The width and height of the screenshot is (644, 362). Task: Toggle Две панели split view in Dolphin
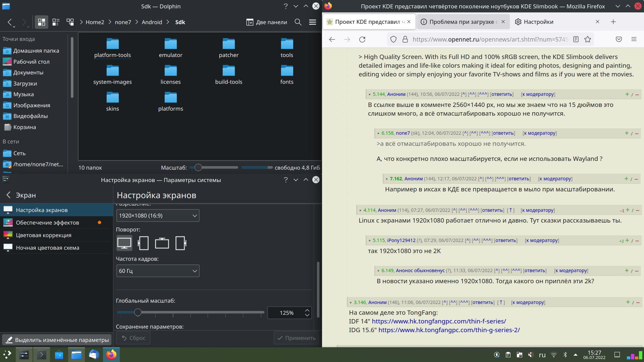267,22
